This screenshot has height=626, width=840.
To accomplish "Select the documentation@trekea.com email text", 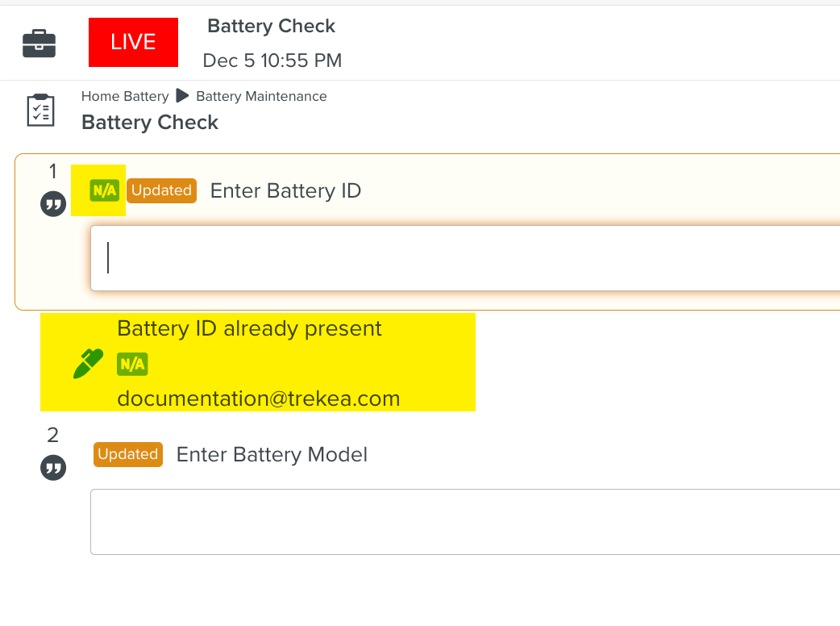I will 258,398.
